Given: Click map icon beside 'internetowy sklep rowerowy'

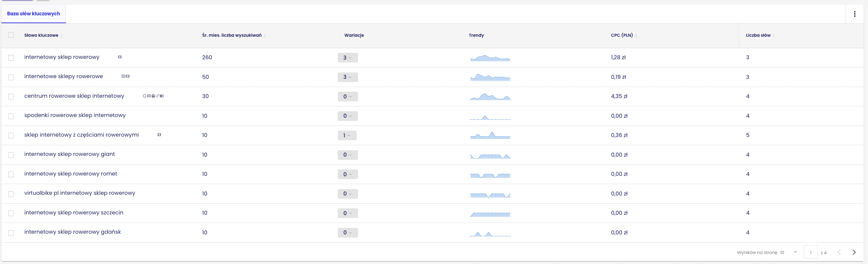Looking at the screenshot, I should point(120,57).
